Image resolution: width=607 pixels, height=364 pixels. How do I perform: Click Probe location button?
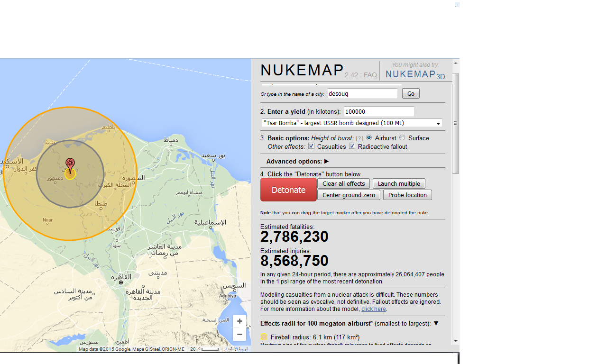click(407, 195)
